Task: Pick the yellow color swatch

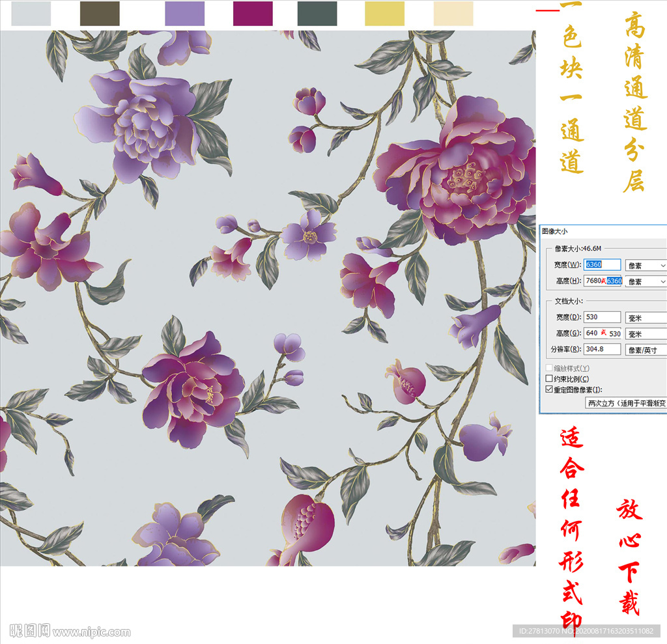Action: 384,13
